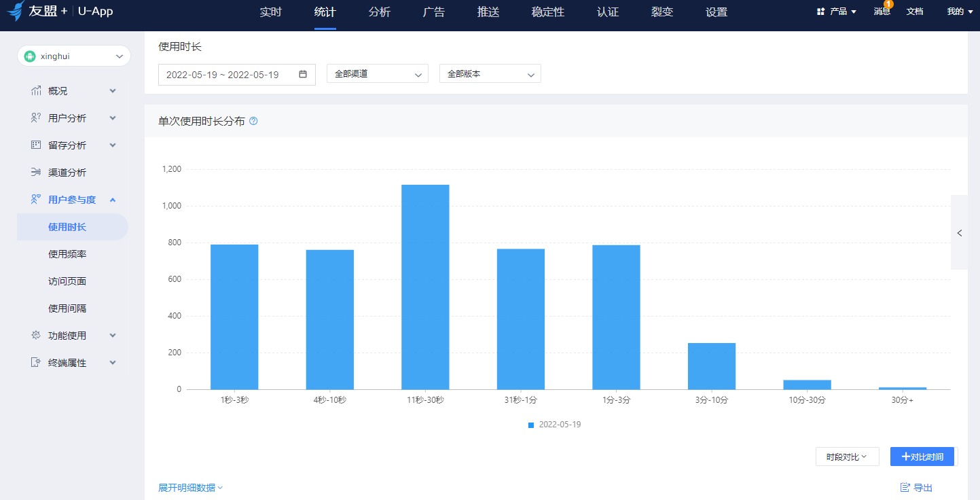Click the help icon beside 单次使用时长分布
The width and height of the screenshot is (980, 500).
coord(253,121)
